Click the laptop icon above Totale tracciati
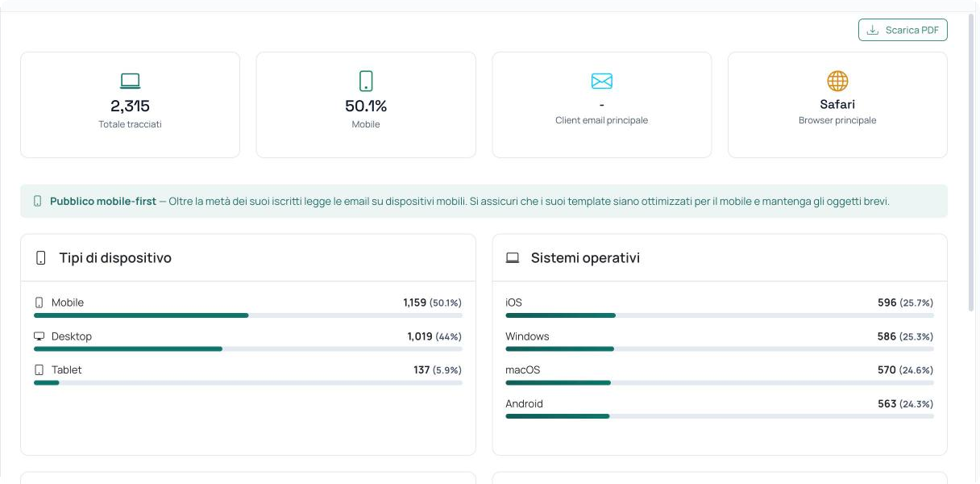This screenshot has width=980, height=484. tap(130, 81)
